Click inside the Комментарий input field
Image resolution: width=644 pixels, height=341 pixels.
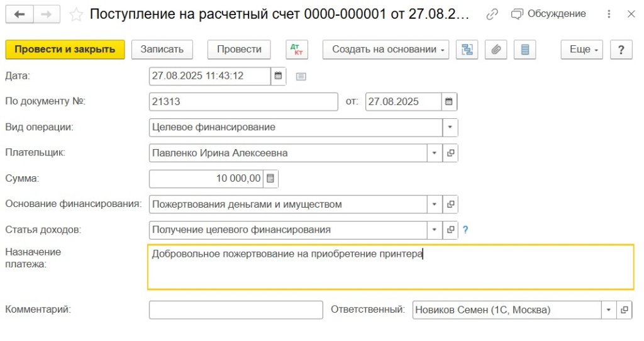pyautogui.click(x=236, y=310)
